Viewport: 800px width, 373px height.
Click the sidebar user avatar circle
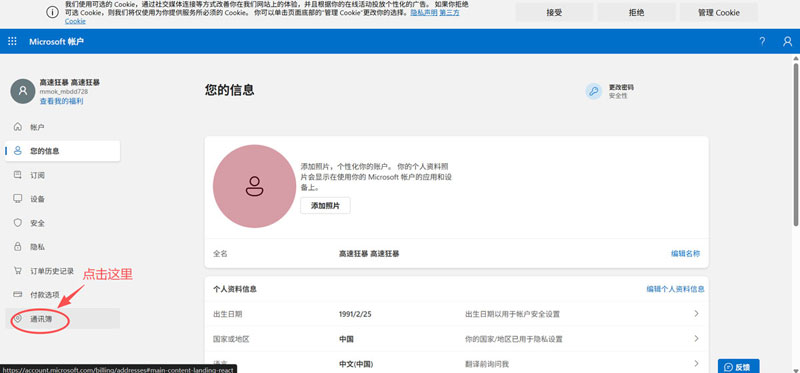(x=22, y=91)
